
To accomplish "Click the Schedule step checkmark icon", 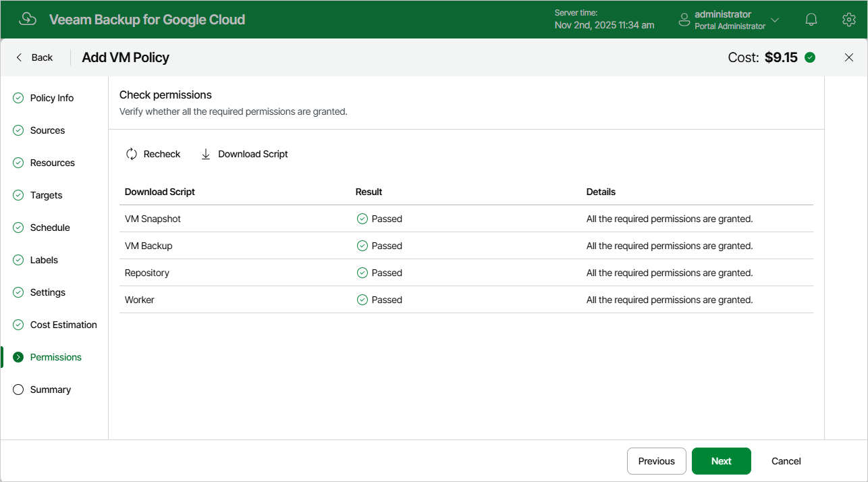I will tap(18, 227).
